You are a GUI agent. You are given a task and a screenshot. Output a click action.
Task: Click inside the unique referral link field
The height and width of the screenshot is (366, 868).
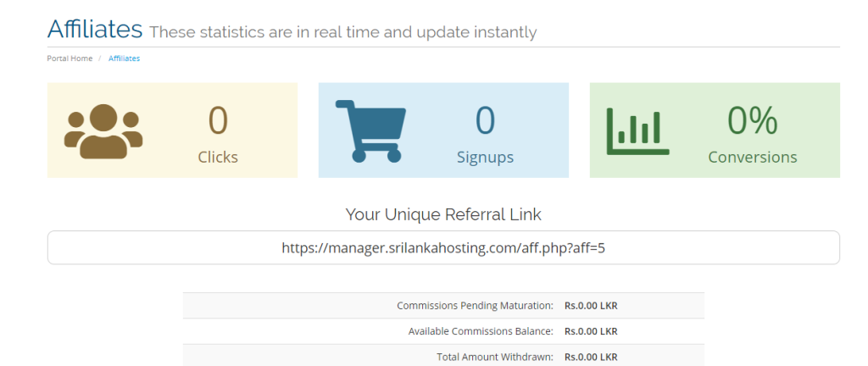(x=443, y=248)
